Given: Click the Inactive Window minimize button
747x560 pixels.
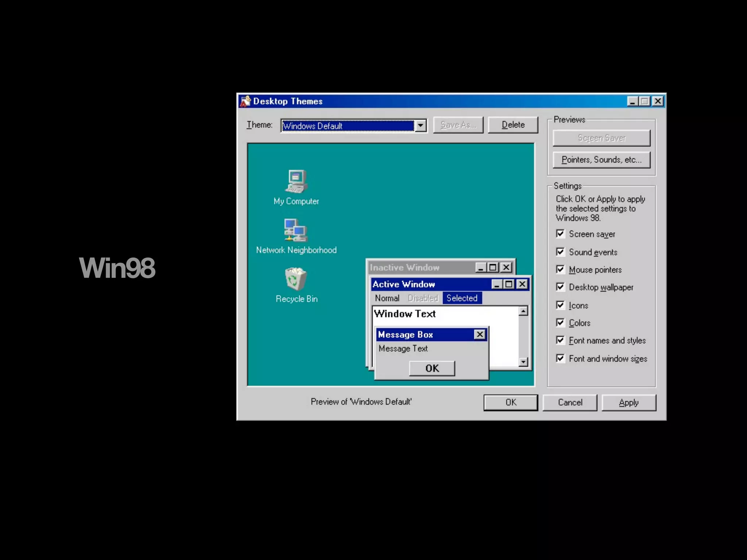Looking at the screenshot, I should (481, 268).
